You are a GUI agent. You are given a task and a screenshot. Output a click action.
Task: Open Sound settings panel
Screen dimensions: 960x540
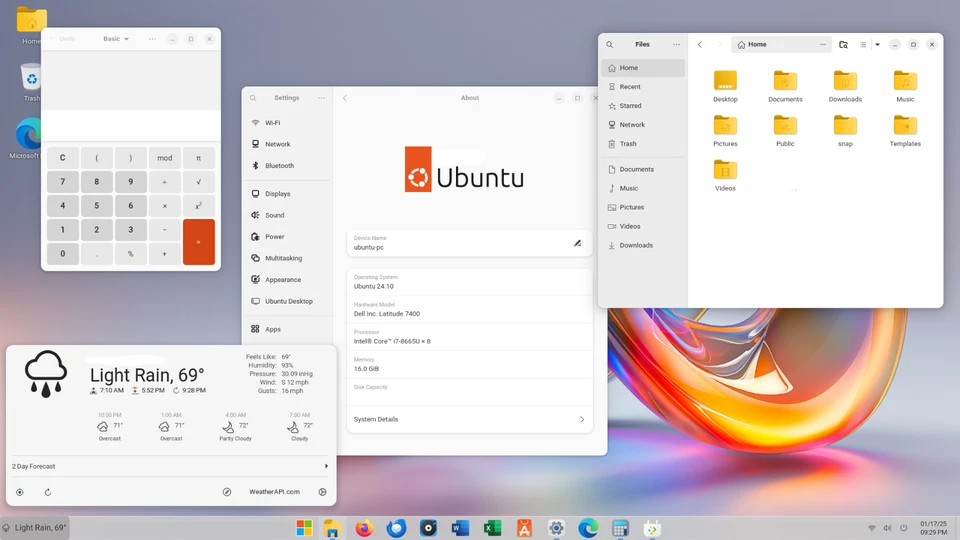point(287,216)
